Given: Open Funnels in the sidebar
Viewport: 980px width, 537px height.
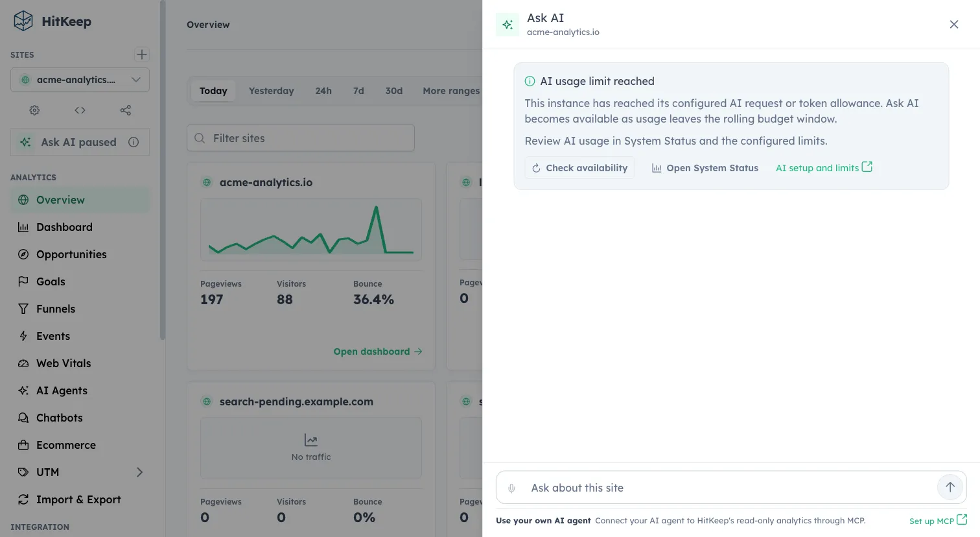Looking at the screenshot, I should (80, 309).
